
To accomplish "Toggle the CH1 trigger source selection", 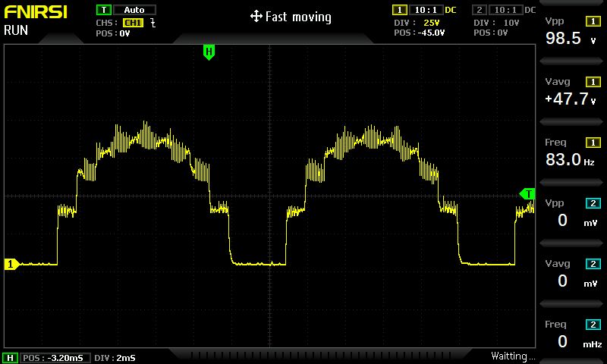I will (134, 23).
